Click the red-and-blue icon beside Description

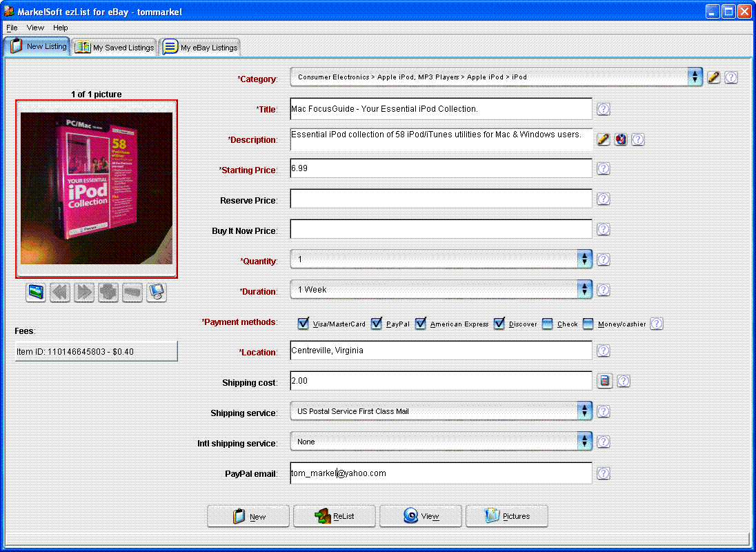coord(621,139)
